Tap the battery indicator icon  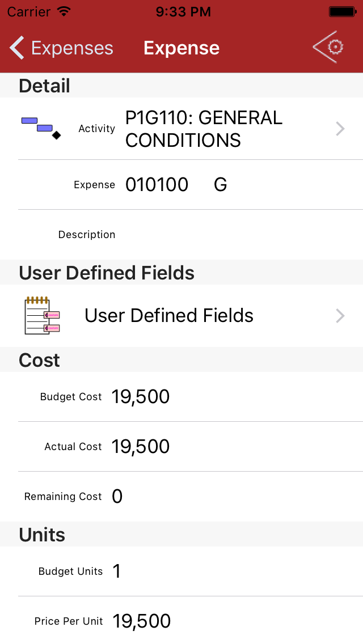click(x=342, y=11)
